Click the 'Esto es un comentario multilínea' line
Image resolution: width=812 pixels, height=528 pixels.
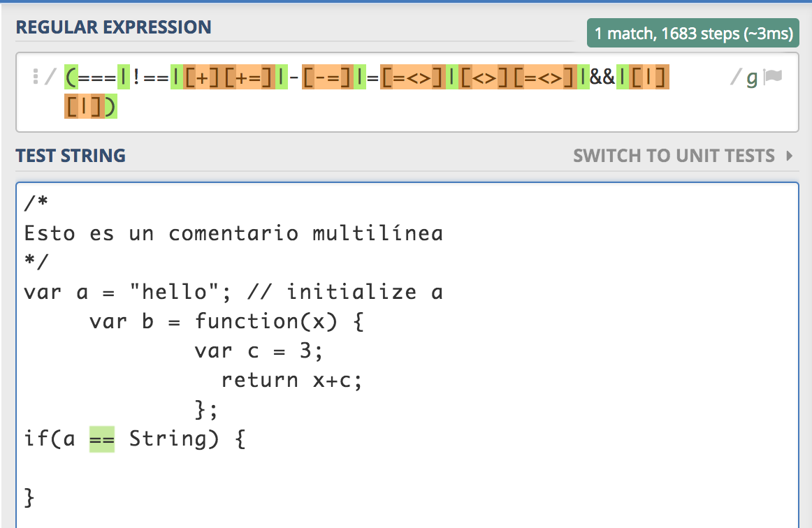(233, 233)
